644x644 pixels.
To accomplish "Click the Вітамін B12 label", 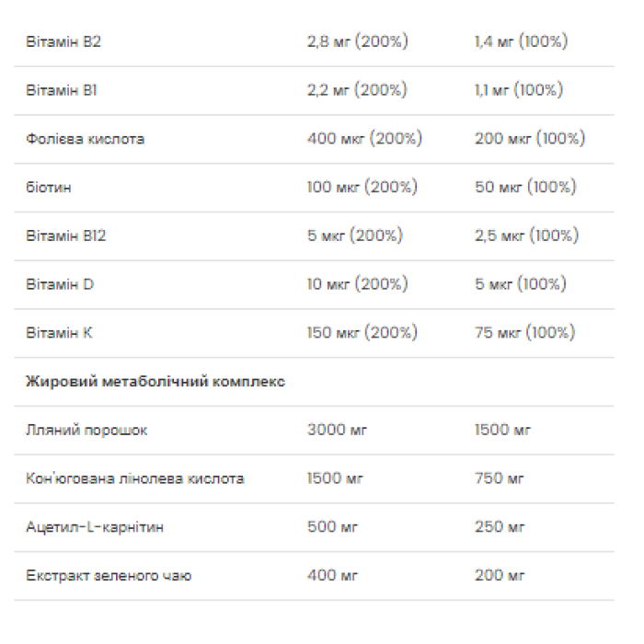I will (x=67, y=236).
